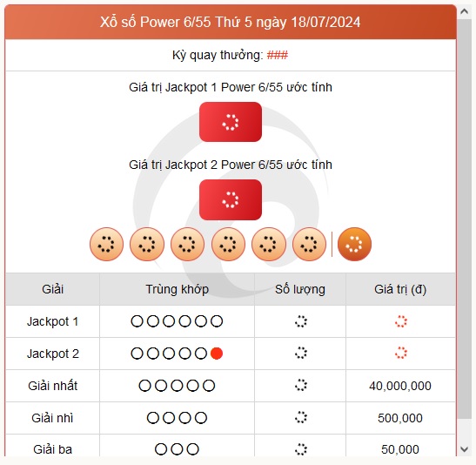
Task: Click the Giá trị (đ) column header
Action: (x=400, y=289)
